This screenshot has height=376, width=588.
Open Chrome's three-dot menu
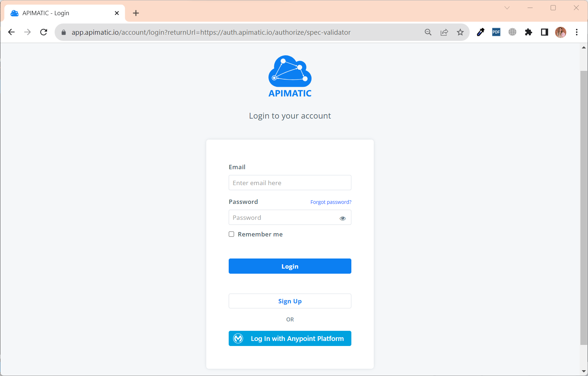(577, 32)
